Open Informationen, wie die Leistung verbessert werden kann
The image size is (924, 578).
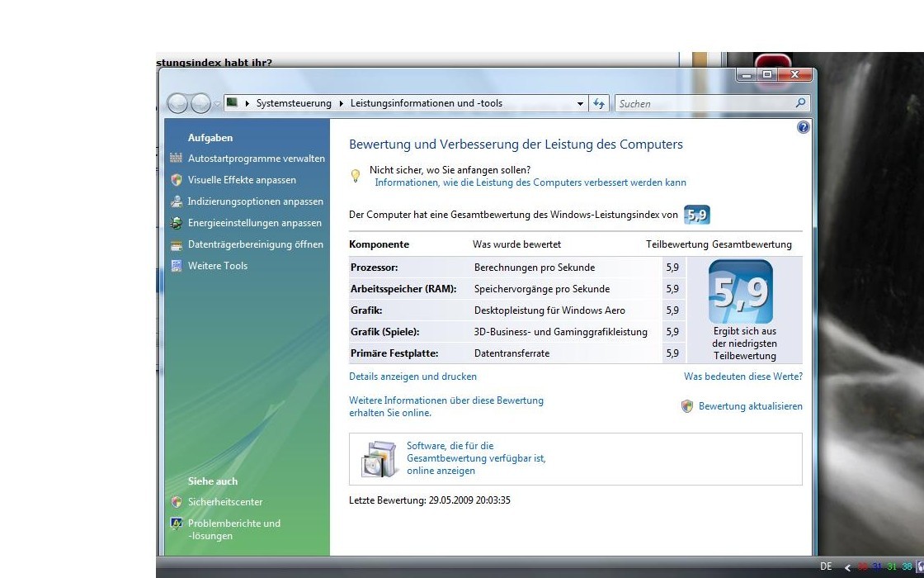(530, 182)
